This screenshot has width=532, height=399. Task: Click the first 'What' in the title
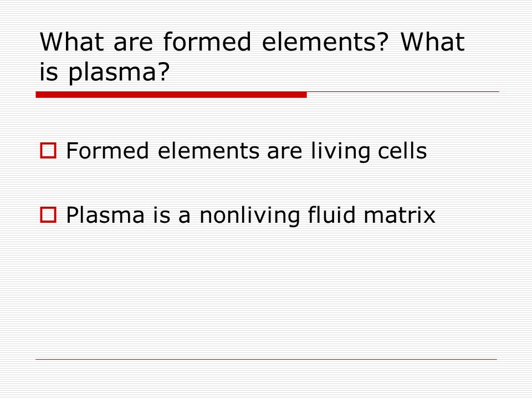click(x=71, y=42)
